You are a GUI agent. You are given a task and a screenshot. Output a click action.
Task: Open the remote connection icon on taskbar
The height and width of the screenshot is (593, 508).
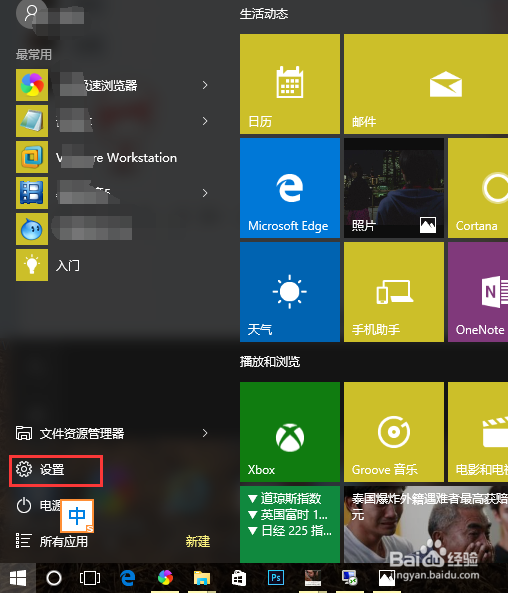point(349,578)
